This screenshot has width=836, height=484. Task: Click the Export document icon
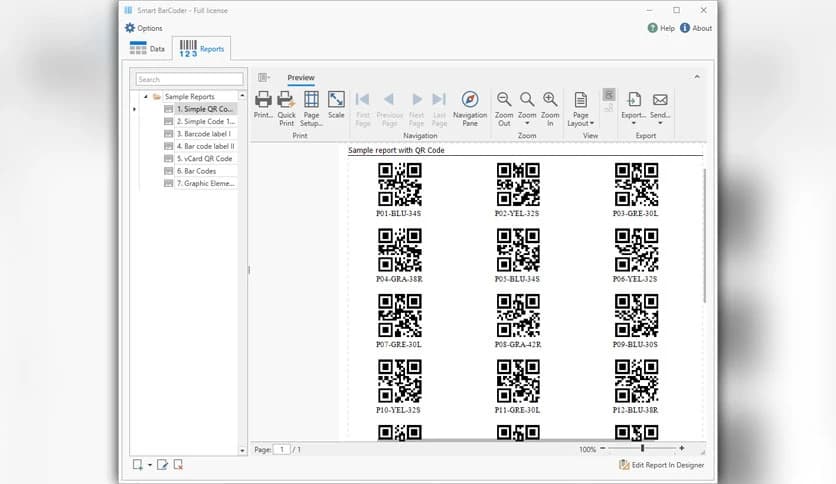tap(634, 100)
